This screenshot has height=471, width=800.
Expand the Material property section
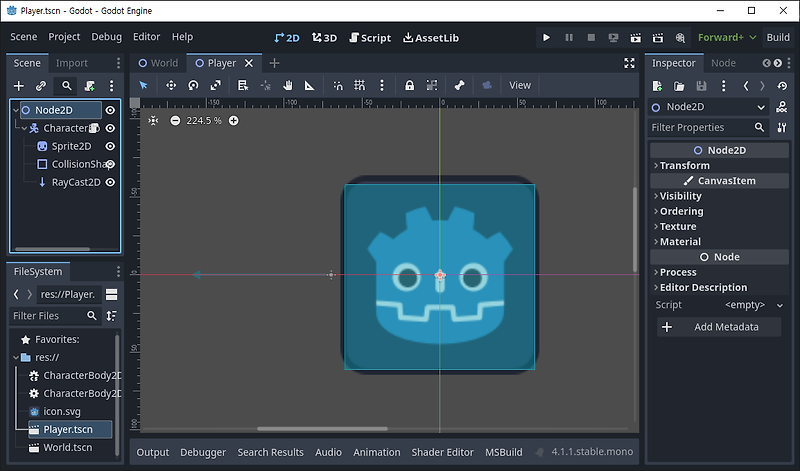[719, 241]
